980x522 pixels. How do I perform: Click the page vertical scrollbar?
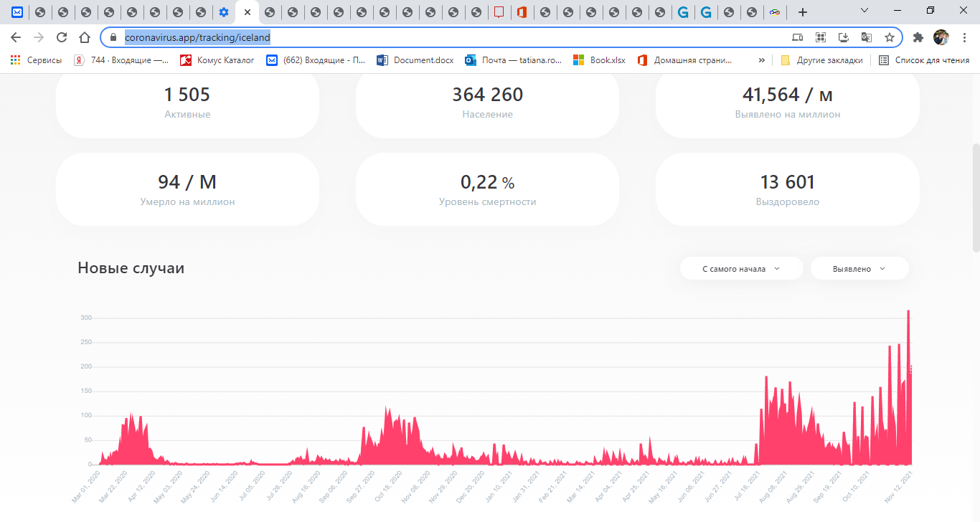(975, 197)
